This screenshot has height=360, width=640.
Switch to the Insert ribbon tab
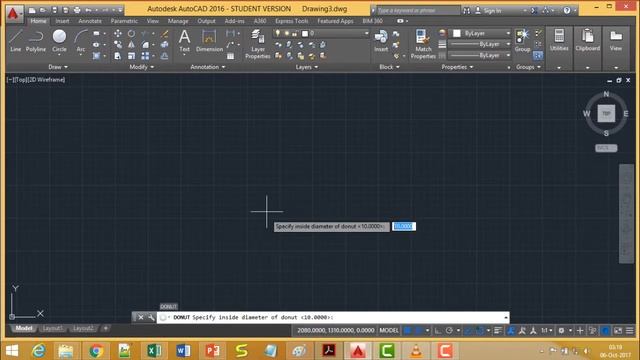pyautogui.click(x=62, y=21)
